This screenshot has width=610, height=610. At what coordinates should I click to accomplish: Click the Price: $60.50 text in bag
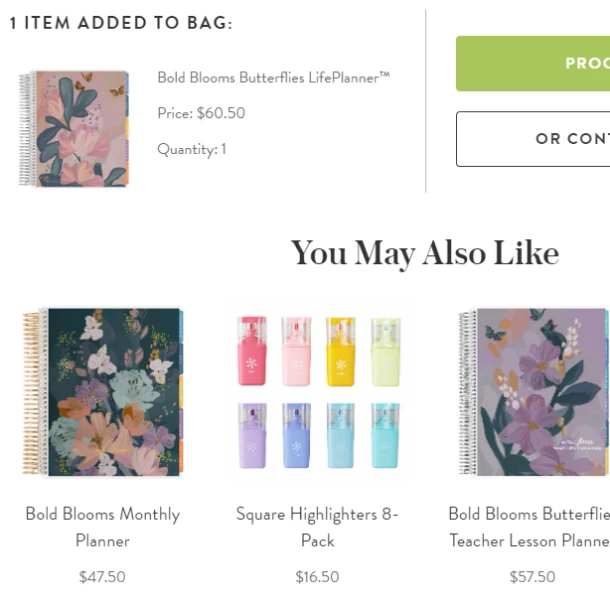pyautogui.click(x=201, y=113)
